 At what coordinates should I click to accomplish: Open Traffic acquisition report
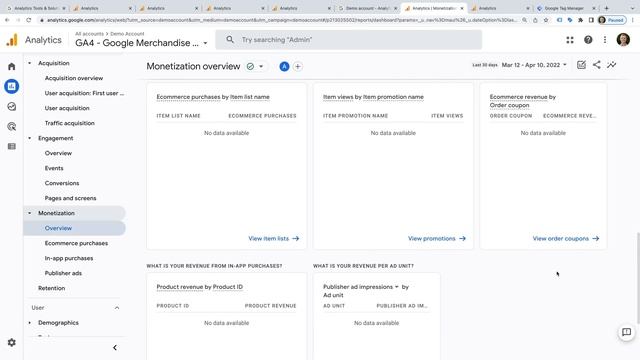pos(70,123)
